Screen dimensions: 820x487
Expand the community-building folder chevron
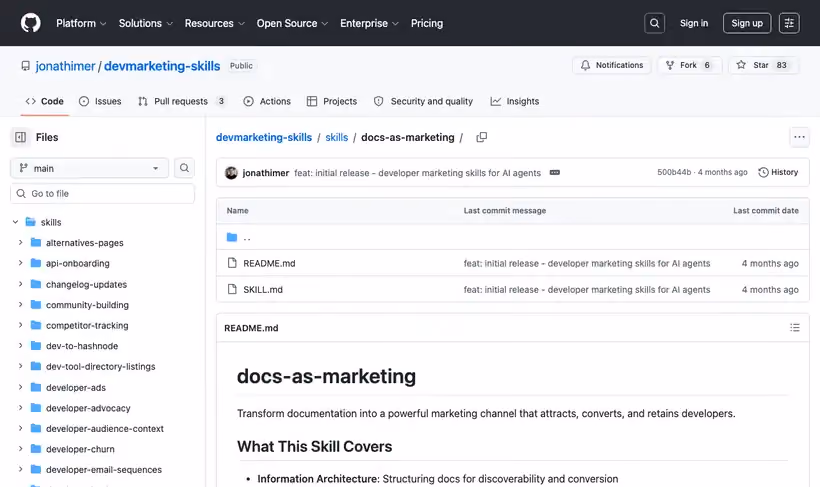[x=20, y=304]
